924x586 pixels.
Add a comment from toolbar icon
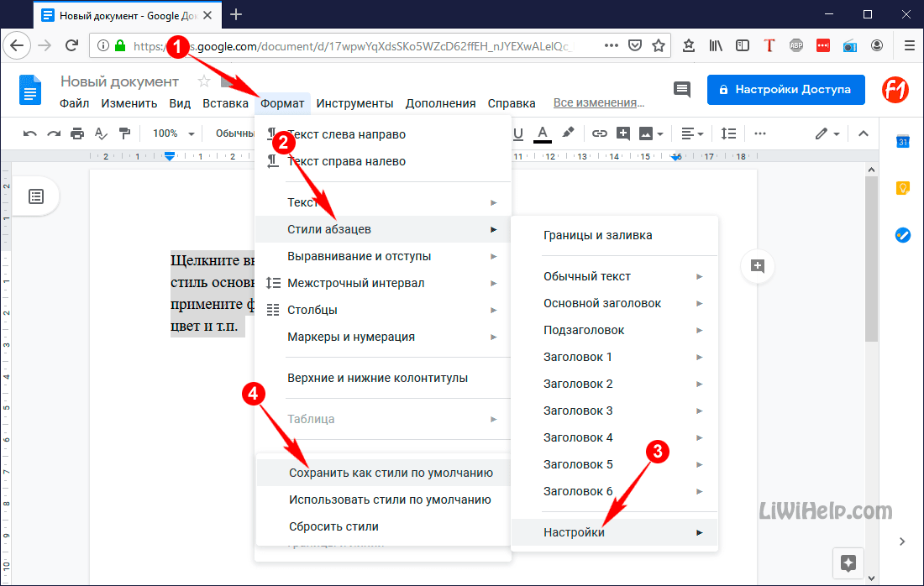click(x=623, y=133)
